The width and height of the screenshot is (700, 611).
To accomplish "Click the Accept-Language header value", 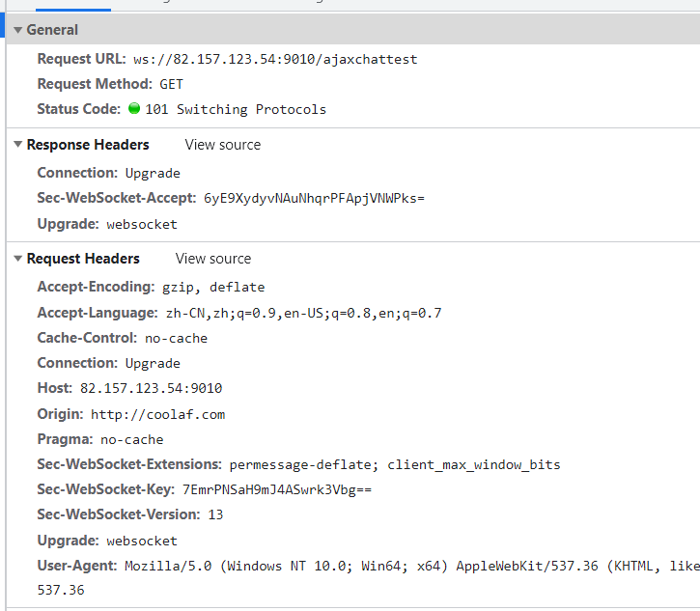I will pos(301,313).
